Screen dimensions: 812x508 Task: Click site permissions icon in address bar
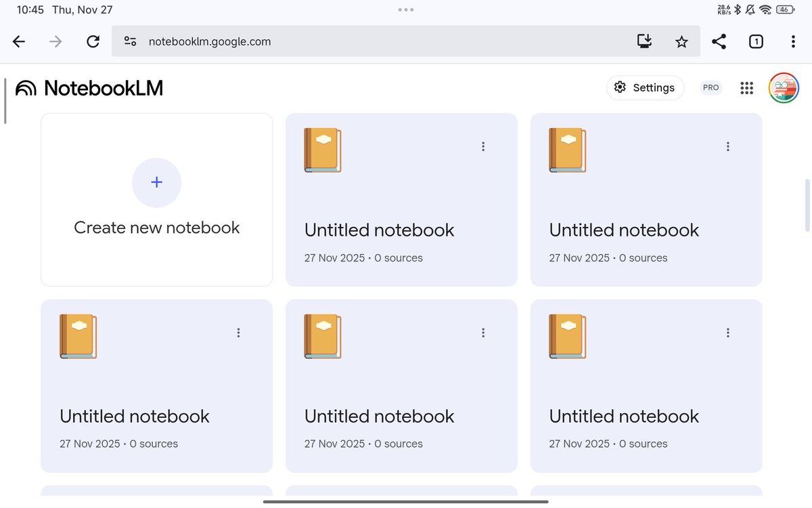point(130,41)
